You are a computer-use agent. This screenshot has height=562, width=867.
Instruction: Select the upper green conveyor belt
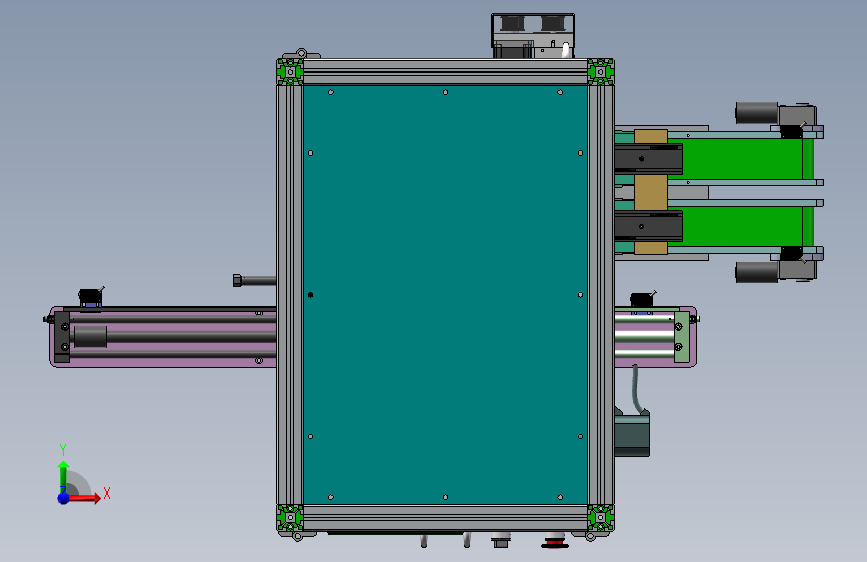click(741, 159)
